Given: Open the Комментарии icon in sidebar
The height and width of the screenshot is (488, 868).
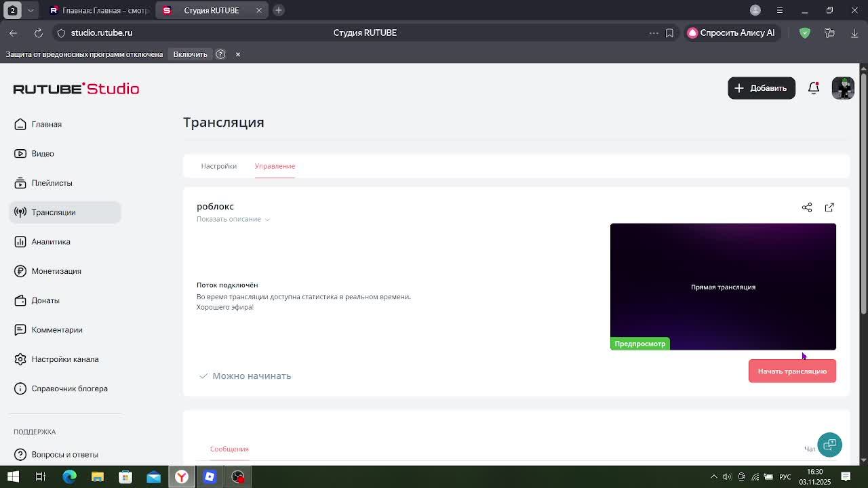Looking at the screenshot, I should (x=20, y=330).
